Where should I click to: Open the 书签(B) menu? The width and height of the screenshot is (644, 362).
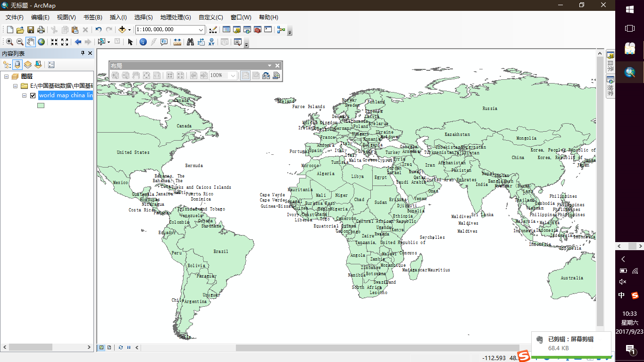coord(92,17)
